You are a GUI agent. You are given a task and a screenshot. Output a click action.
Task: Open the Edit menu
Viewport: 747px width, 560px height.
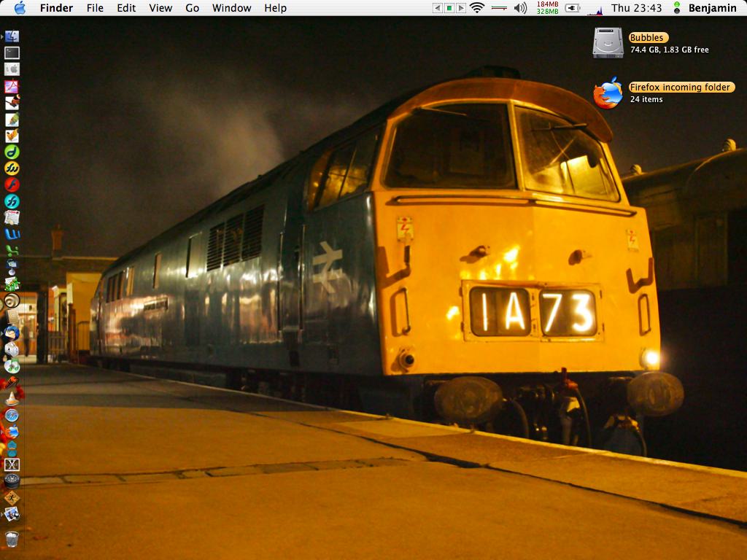click(126, 8)
